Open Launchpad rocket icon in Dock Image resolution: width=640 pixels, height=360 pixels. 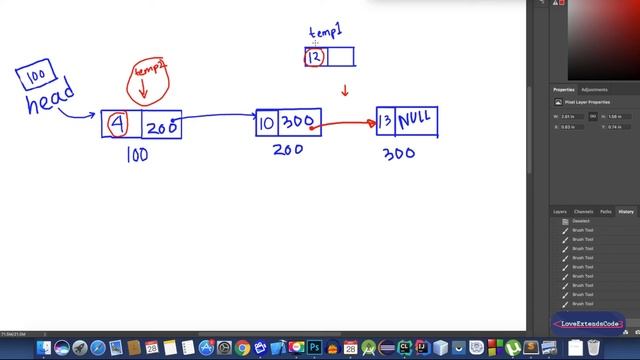click(80, 348)
